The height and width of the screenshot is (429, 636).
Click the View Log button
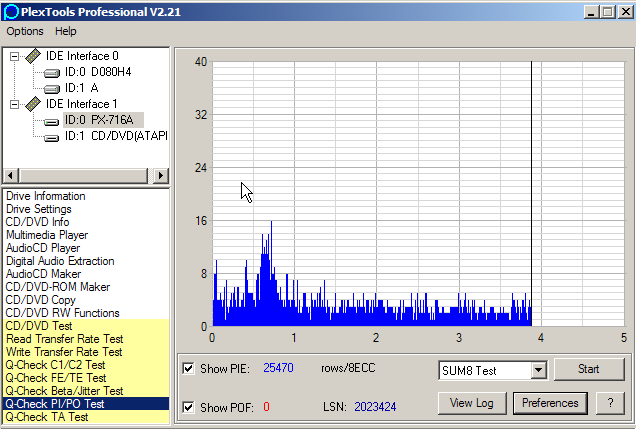coord(472,403)
